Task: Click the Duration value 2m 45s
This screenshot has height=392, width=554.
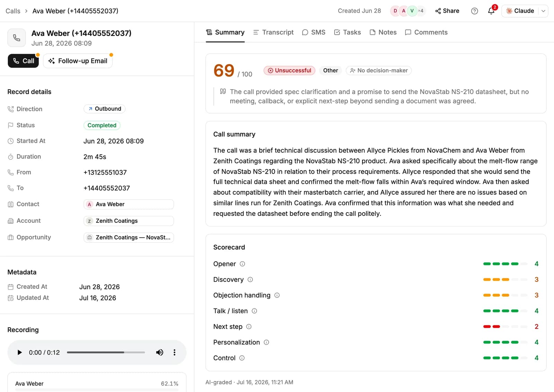Action: tap(95, 157)
